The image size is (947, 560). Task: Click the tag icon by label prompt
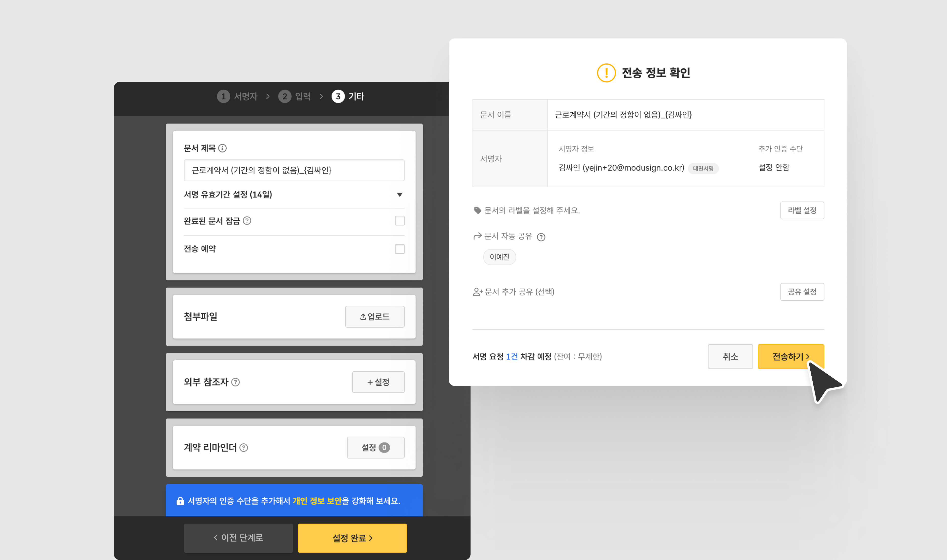(477, 210)
